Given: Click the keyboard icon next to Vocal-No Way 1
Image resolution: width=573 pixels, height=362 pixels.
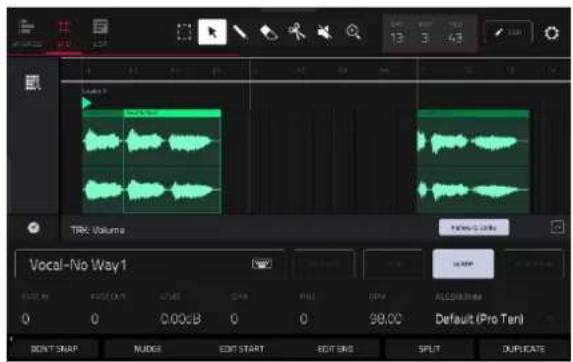Looking at the screenshot, I should (262, 263).
